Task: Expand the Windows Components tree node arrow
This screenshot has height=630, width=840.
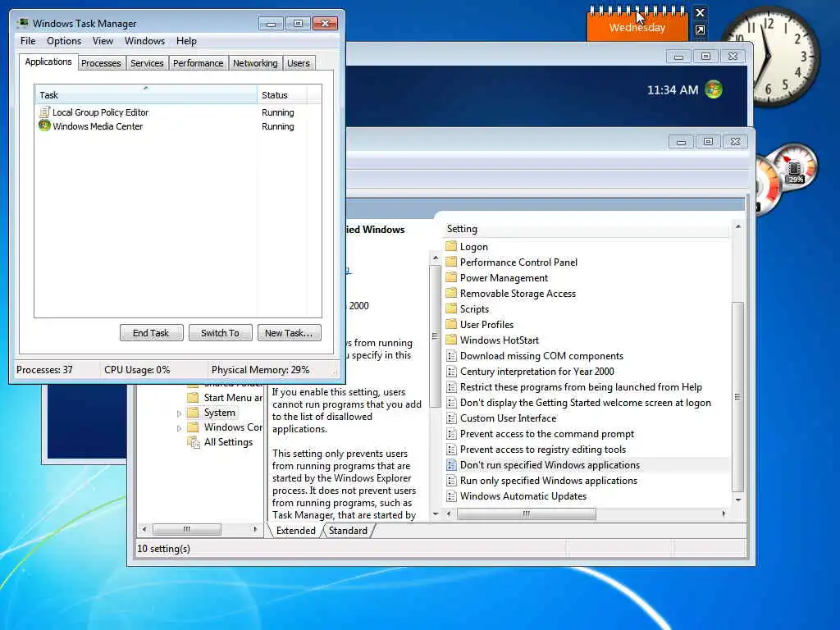Action: [179, 428]
